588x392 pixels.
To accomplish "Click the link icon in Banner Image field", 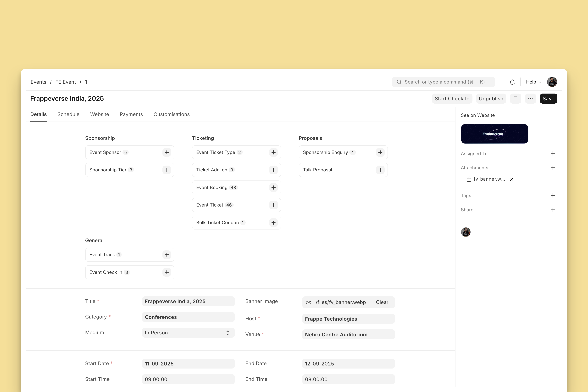I will click(x=308, y=302).
